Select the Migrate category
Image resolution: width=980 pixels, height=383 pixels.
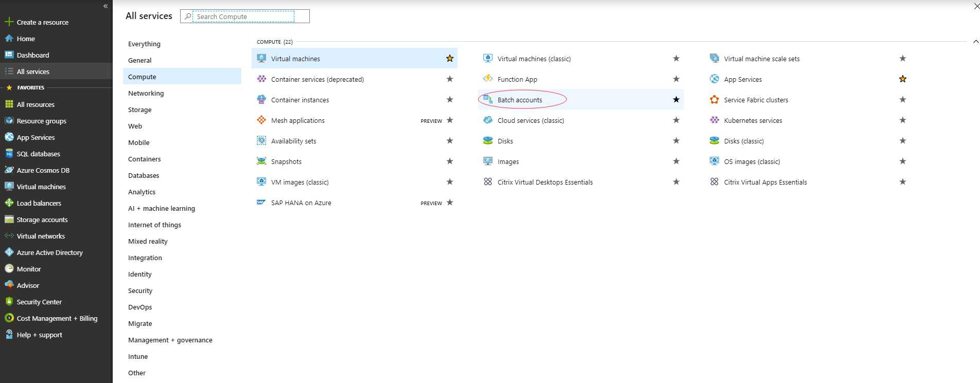click(x=182, y=323)
